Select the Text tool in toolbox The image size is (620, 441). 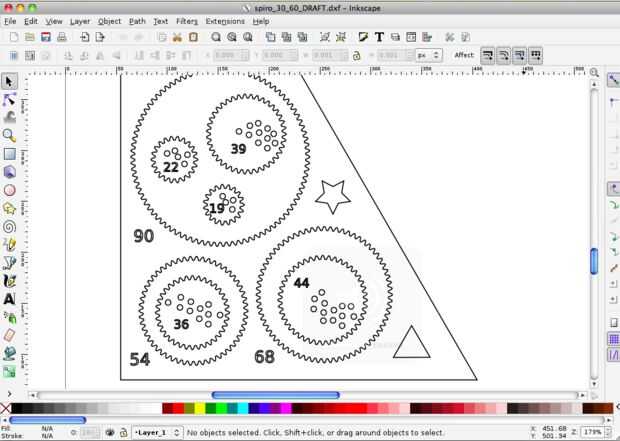click(9, 299)
